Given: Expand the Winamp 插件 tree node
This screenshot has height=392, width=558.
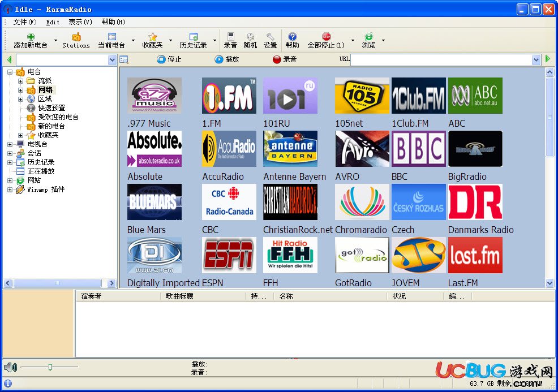Looking at the screenshot, I should tap(10, 189).
